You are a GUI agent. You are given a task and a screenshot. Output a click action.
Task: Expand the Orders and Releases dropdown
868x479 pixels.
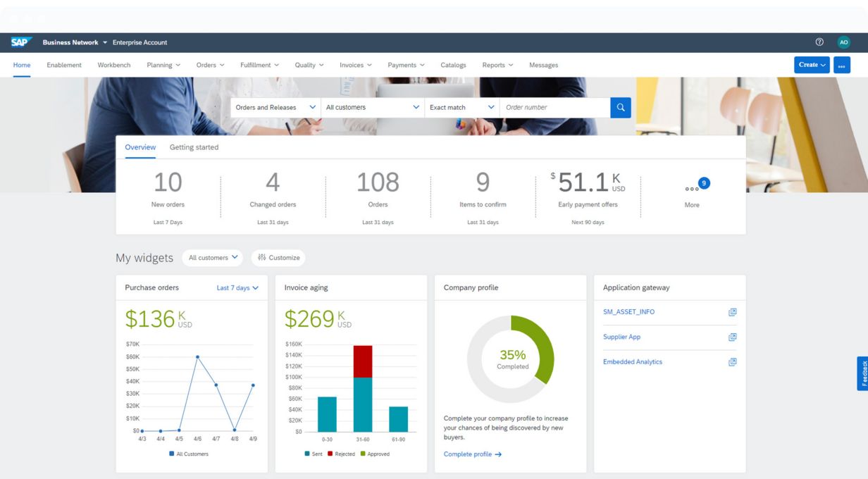point(275,108)
